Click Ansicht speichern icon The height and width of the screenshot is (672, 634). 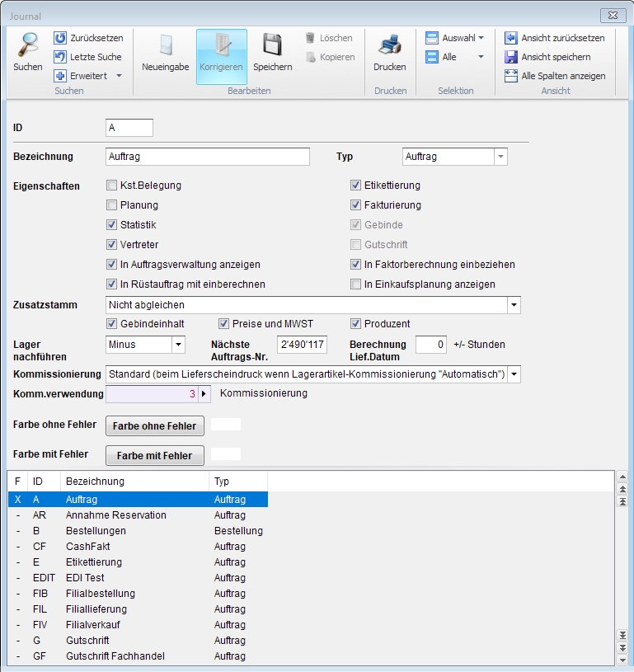coord(510,57)
